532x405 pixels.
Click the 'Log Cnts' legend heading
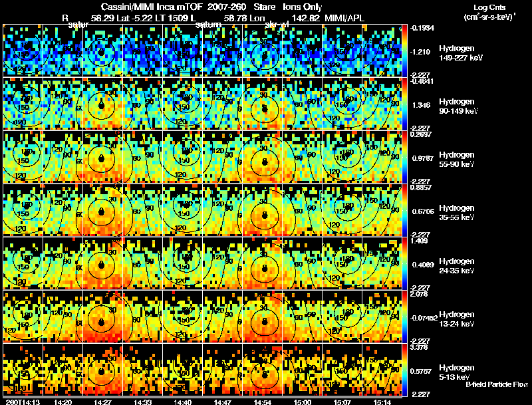click(489, 7)
